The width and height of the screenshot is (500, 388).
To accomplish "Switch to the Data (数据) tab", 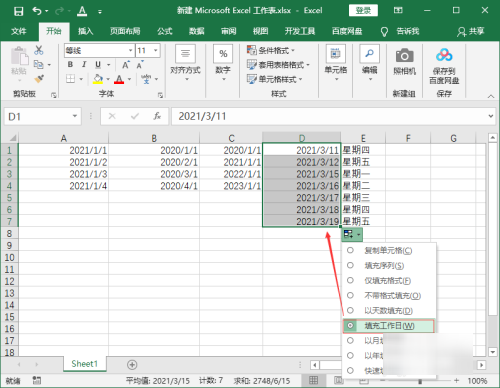I will [197, 31].
